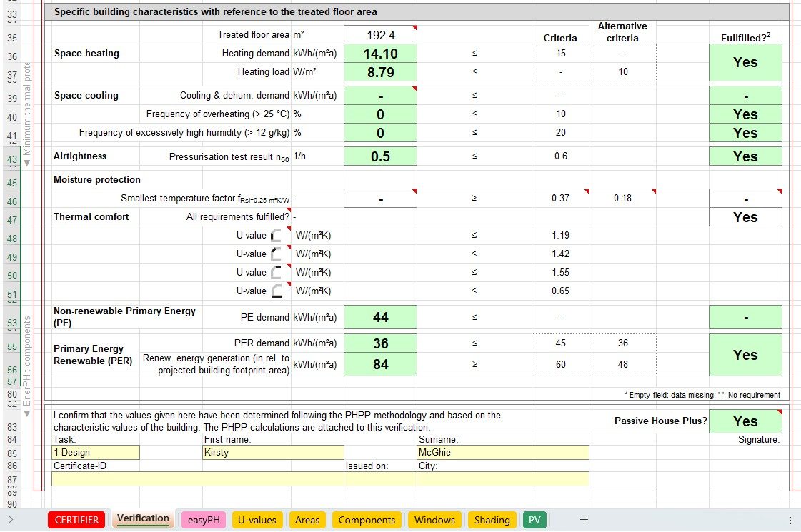Select the PER demand criteria value 45
The width and height of the screenshot is (801, 532).
coord(560,343)
